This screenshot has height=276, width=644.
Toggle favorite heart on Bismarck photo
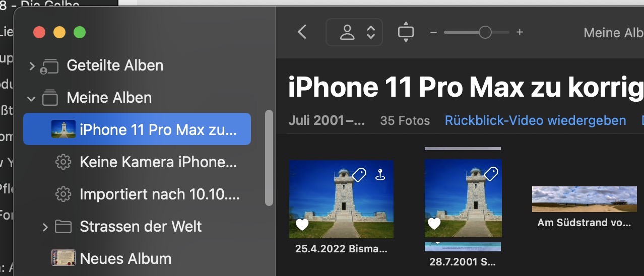pyautogui.click(x=302, y=225)
